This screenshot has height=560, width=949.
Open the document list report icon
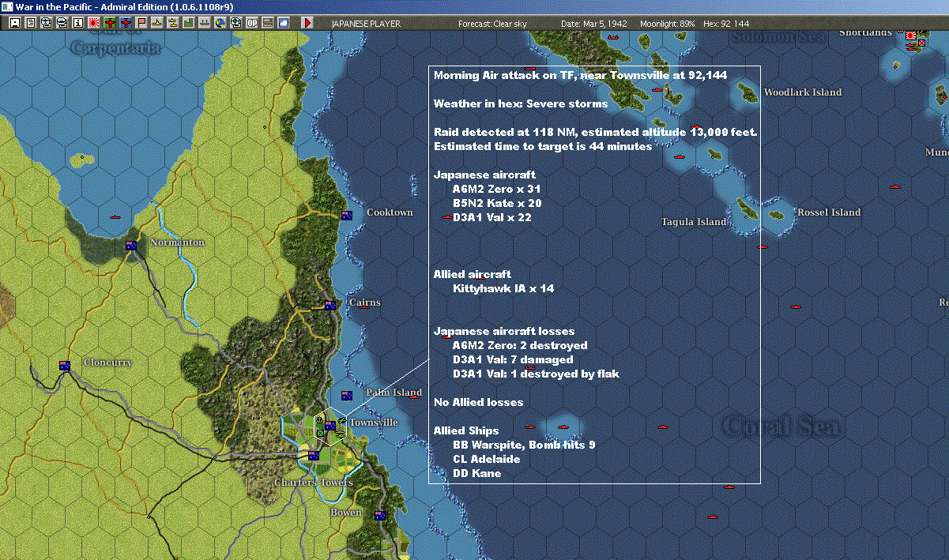pyautogui.click(x=31, y=23)
